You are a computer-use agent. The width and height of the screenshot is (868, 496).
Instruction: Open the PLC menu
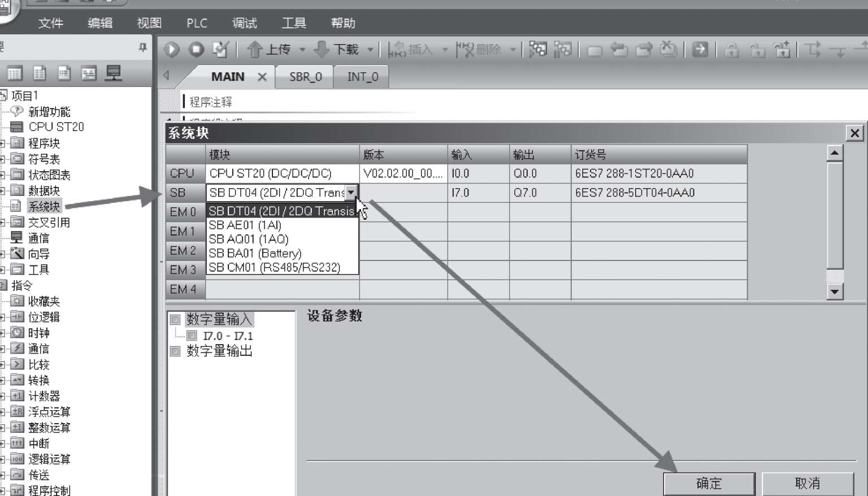pos(197,23)
